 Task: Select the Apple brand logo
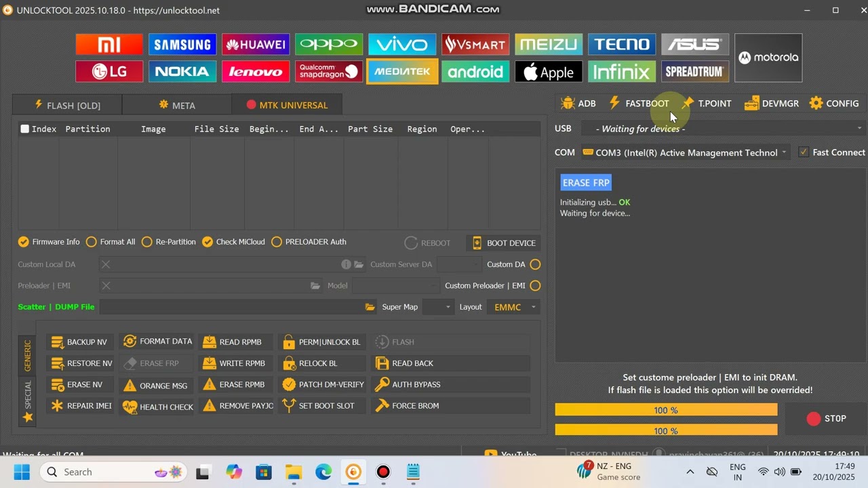point(549,71)
